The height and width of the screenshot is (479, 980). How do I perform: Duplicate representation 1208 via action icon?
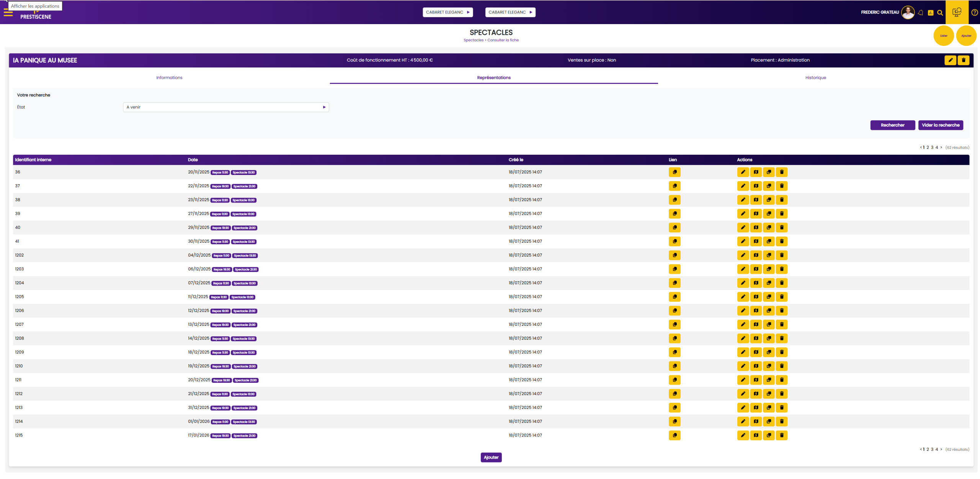coord(769,338)
